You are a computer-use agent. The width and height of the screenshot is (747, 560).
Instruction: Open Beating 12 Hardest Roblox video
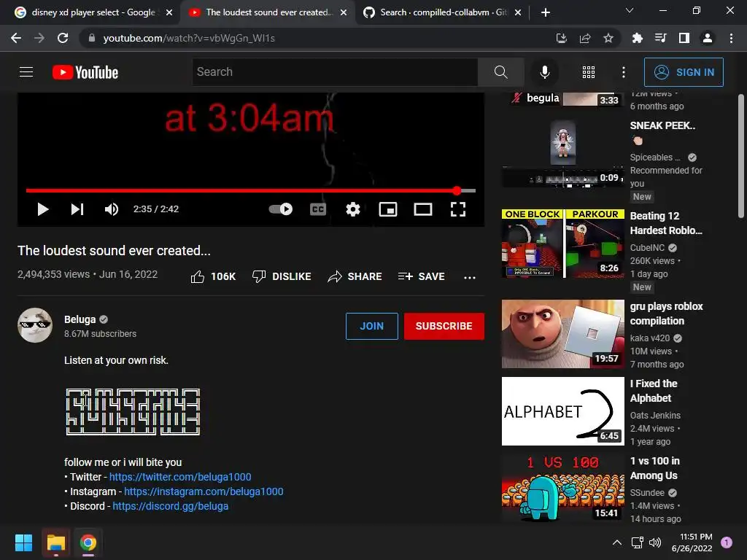tap(562, 244)
